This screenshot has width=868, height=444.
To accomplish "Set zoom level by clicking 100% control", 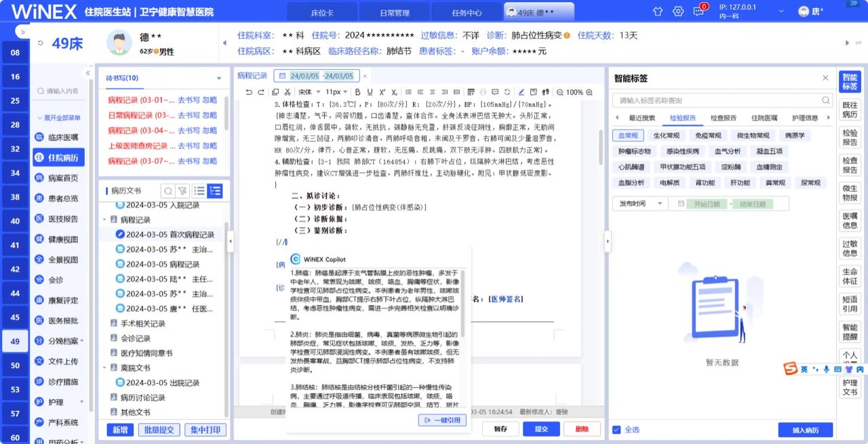I will click(574, 92).
